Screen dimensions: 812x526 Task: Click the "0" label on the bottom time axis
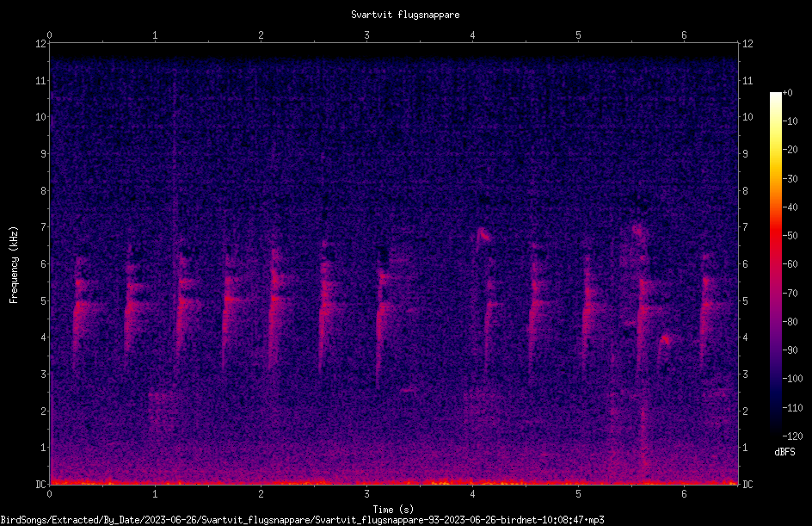click(49, 494)
